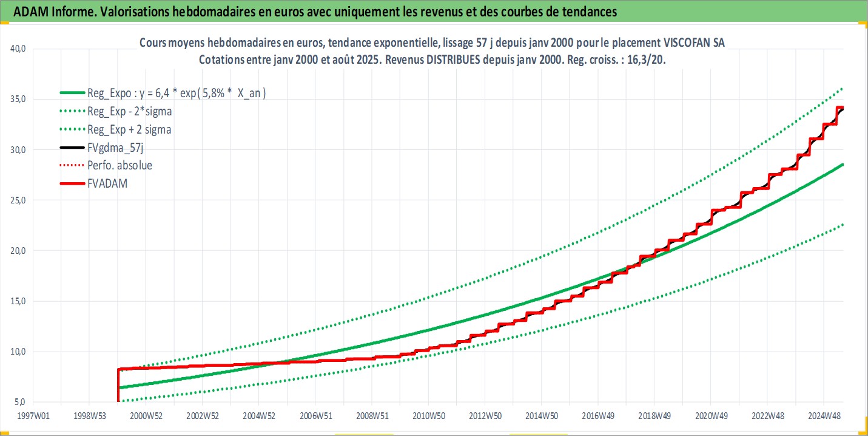Viewport: 868px width, 436px height.
Task: Click x-axis label '2000W52'
Action: [146, 416]
